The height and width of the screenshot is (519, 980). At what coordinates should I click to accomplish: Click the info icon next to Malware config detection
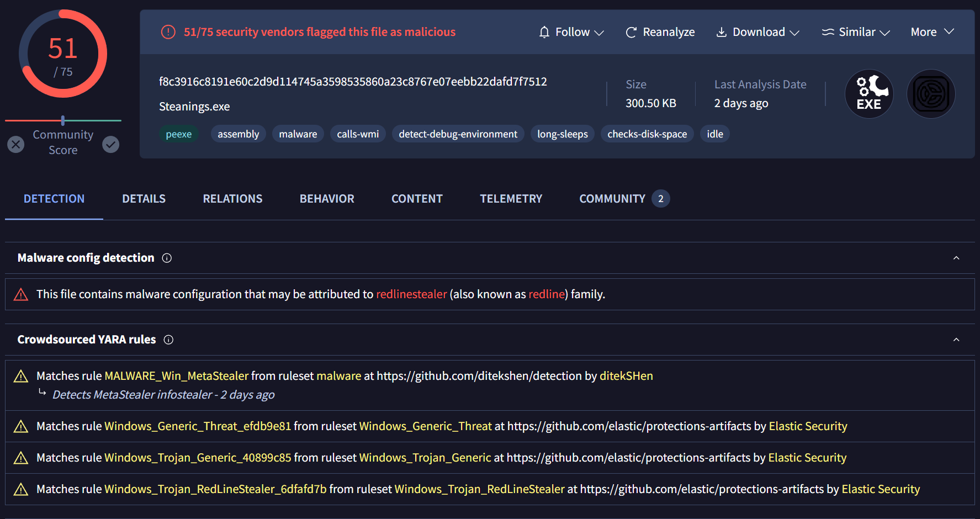(167, 258)
